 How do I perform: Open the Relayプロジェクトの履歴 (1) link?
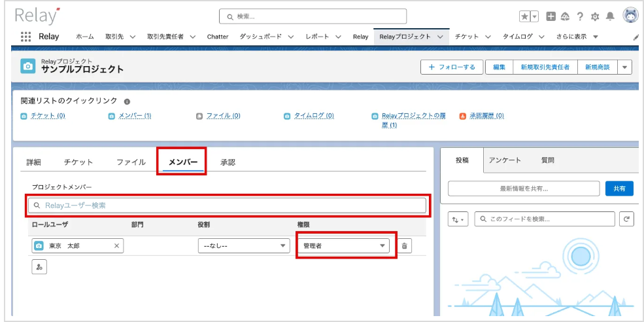pyautogui.click(x=414, y=120)
